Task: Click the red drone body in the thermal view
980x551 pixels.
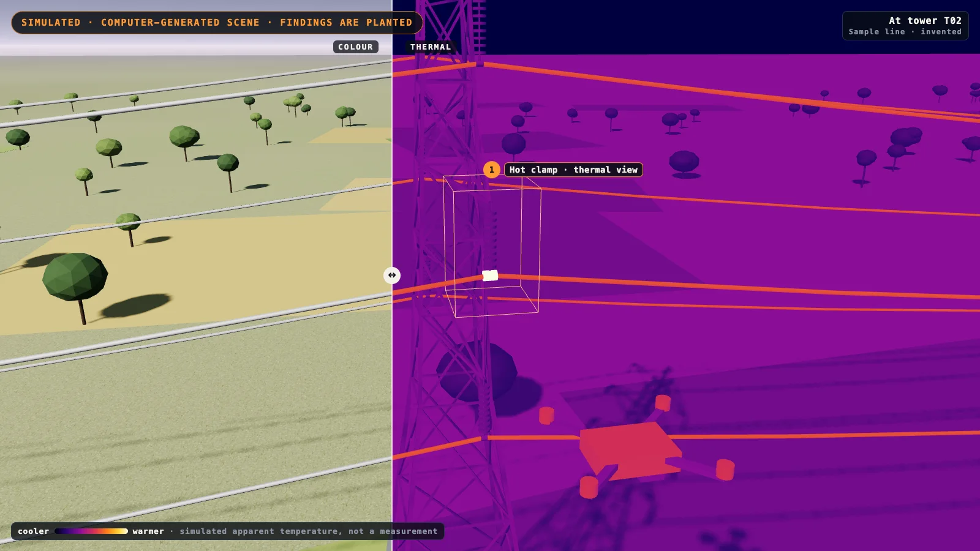Action: coord(630,451)
